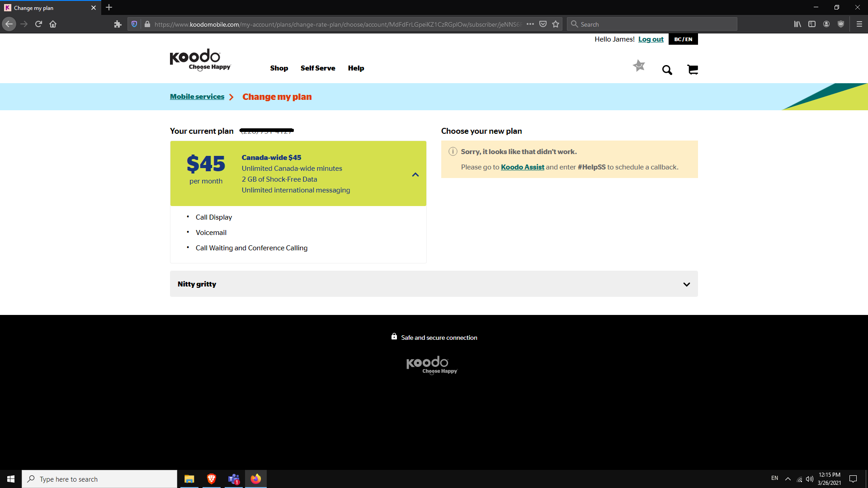Click Unlimited international messaging text
Screen dimensions: 868x488
pyautogui.click(x=296, y=190)
